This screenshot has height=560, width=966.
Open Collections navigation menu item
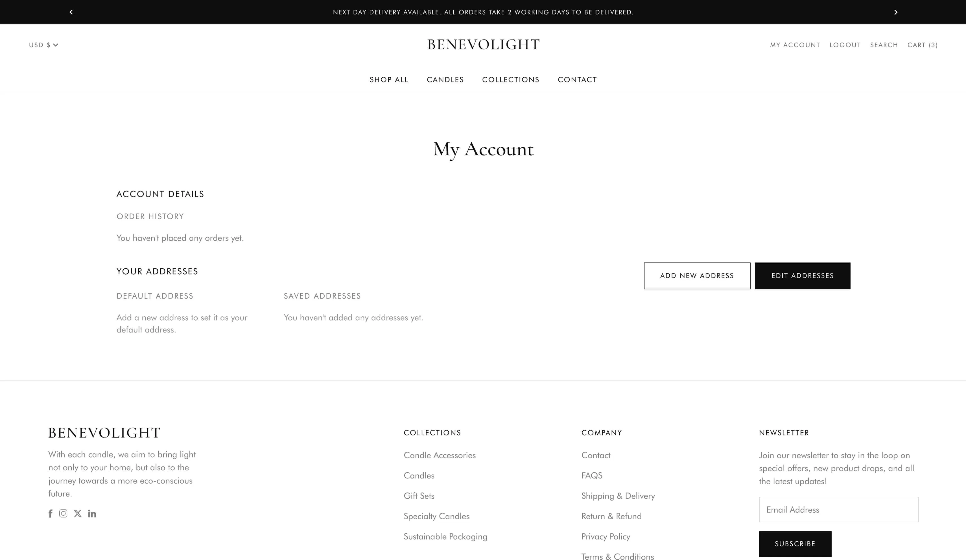(511, 80)
